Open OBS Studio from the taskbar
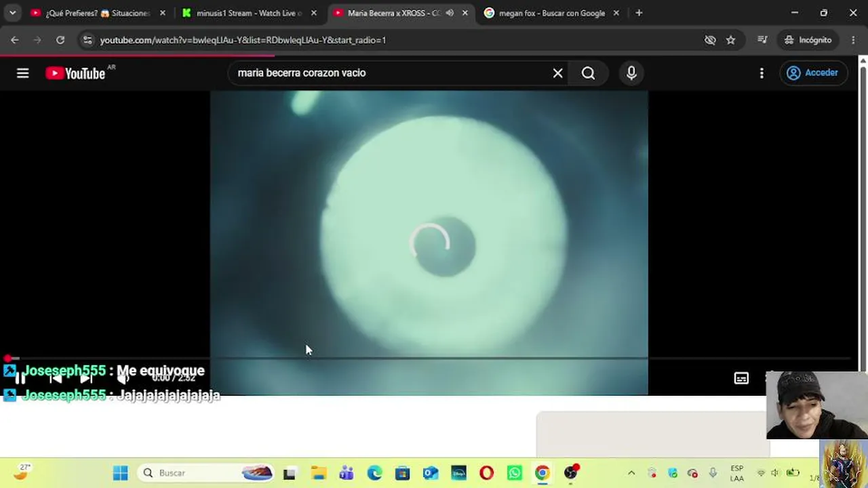Viewport: 868px width, 488px height. 571,473
